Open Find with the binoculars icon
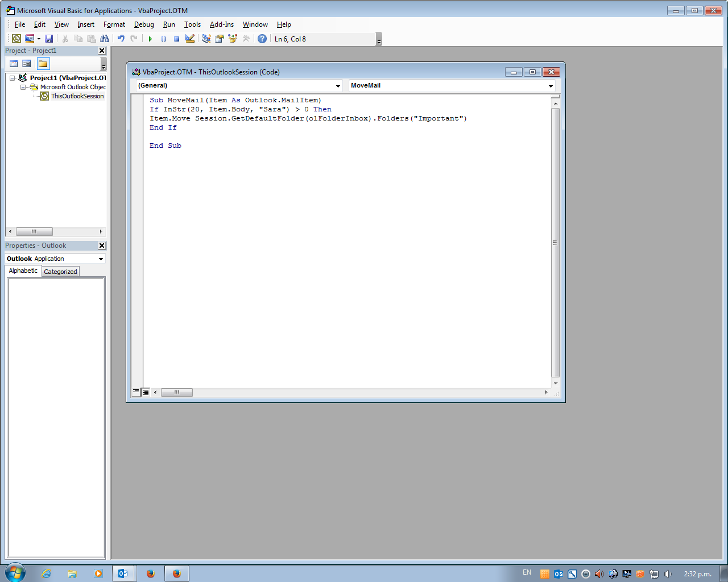The width and height of the screenshot is (728, 582). pyautogui.click(x=104, y=39)
